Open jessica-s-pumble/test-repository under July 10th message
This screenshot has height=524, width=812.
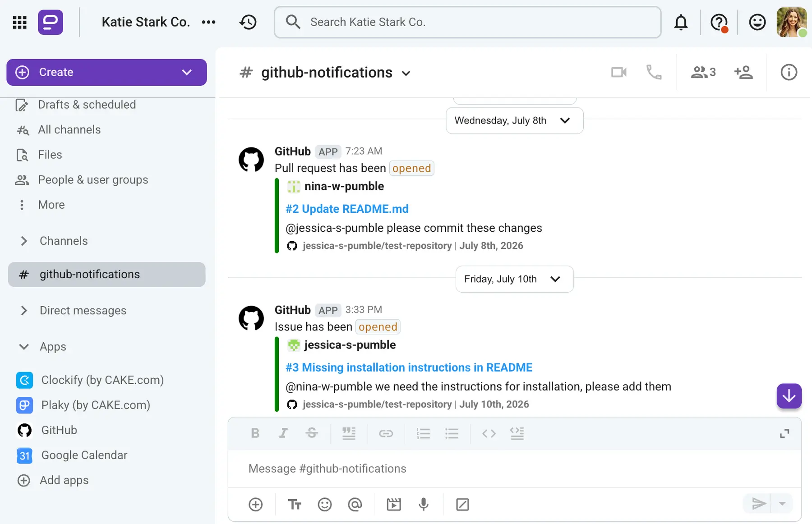pos(377,404)
